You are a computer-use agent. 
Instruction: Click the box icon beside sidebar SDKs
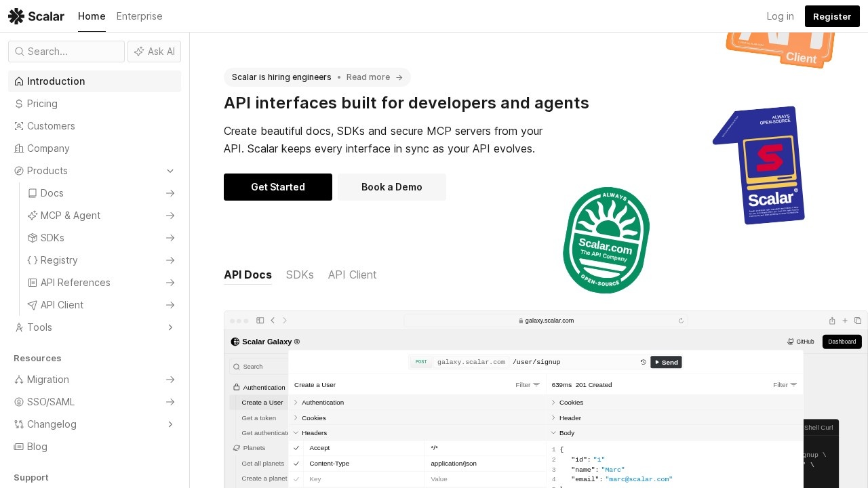pos(33,238)
